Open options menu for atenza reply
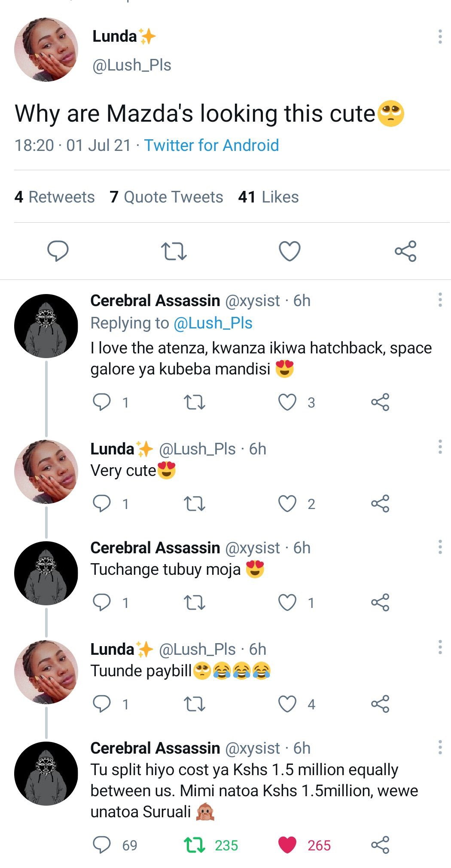Screen dimensions: 451x868 [440, 300]
